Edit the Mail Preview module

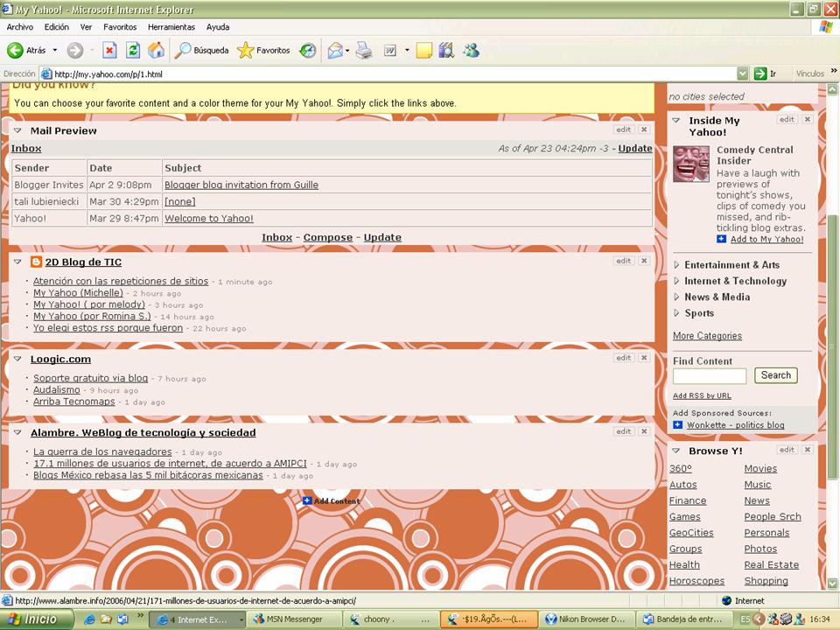pos(624,129)
